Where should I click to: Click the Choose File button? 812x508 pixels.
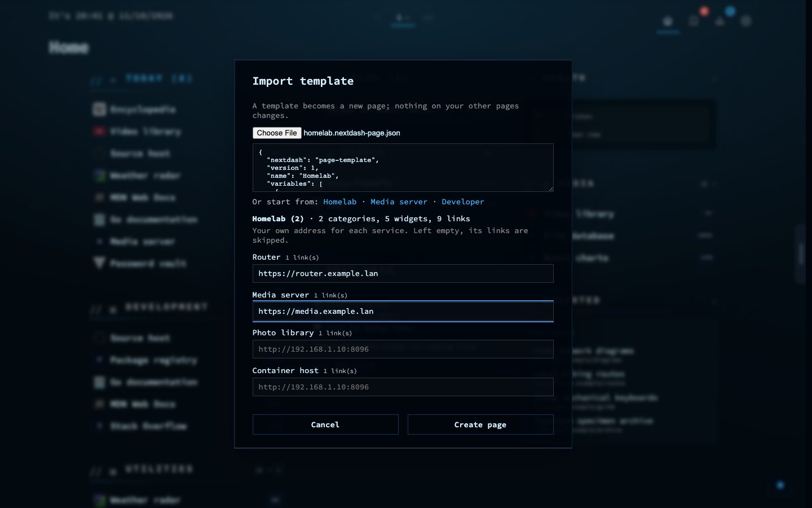click(x=277, y=133)
